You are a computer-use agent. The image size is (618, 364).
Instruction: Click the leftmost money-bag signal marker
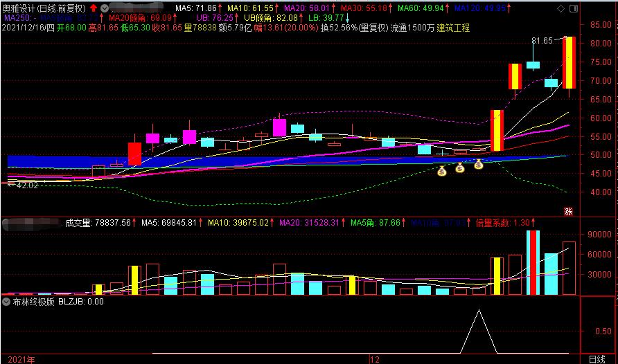[442, 171]
